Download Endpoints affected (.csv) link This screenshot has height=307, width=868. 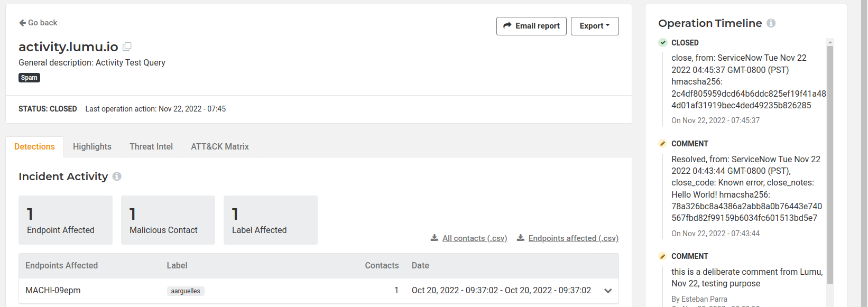574,238
